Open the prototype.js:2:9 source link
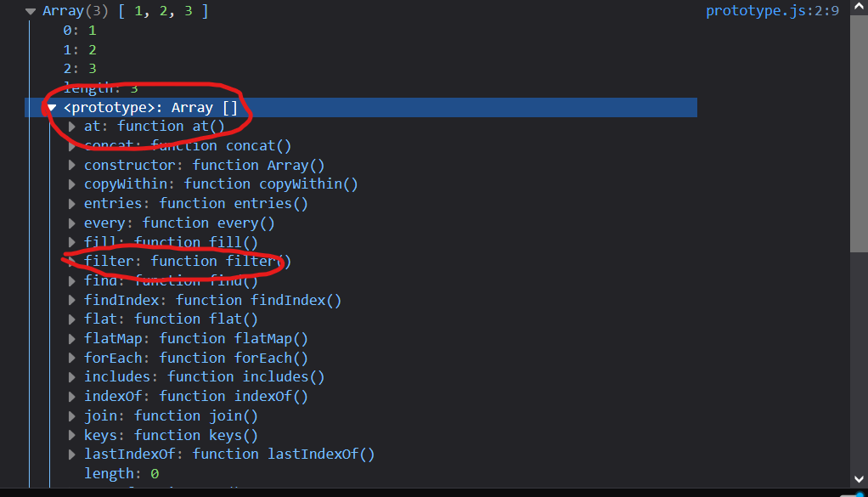The image size is (868, 497). pyautogui.click(x=760, y=11)
